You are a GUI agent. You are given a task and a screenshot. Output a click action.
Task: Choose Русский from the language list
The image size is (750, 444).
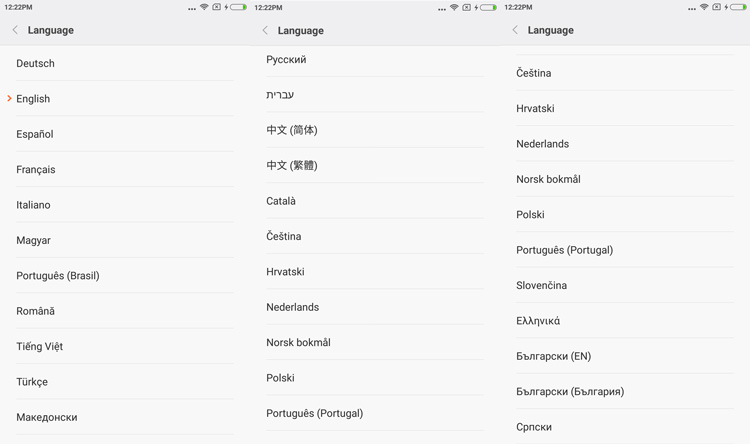(286, 60)
